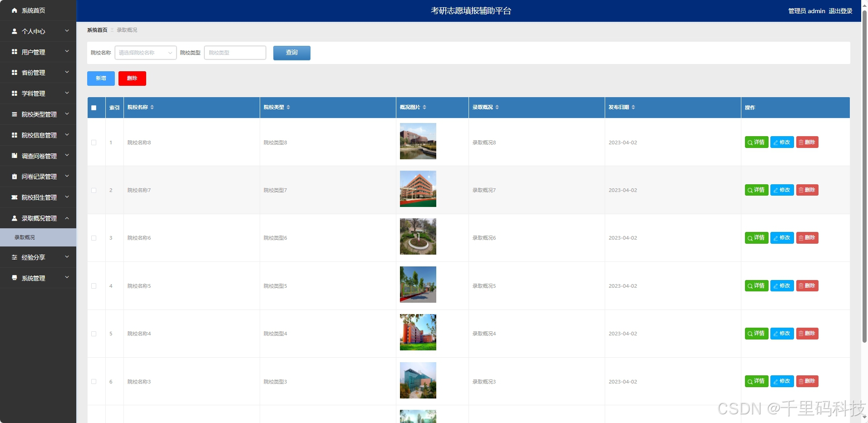Click 删除 for 院校名称6
This screenshot has height=423, width=868.
[807, 237]
